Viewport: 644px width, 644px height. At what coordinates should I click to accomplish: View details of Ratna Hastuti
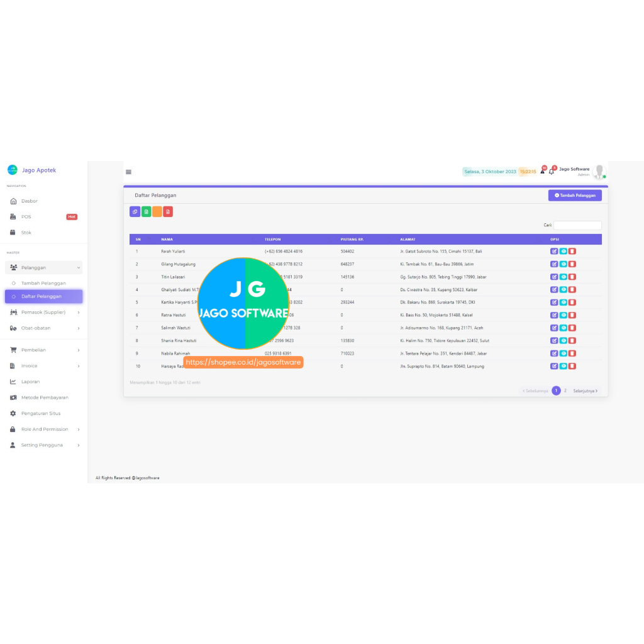click(x=563, y=315)
